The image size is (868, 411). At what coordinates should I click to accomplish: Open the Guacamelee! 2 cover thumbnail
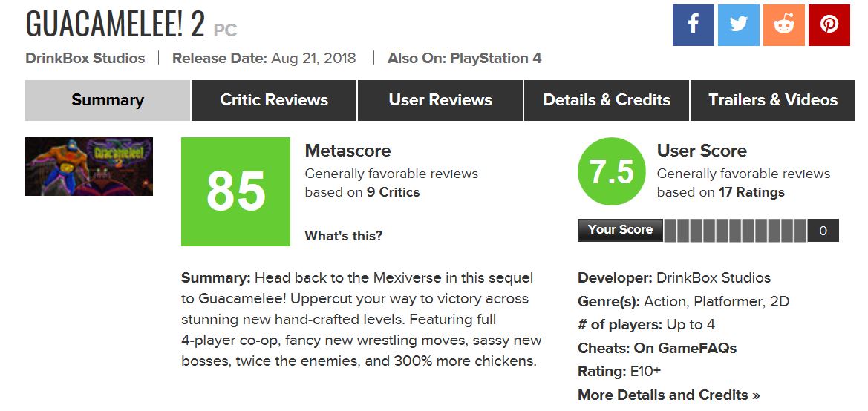point(89,167)
